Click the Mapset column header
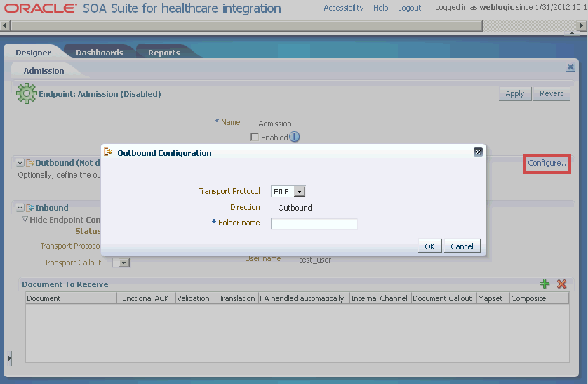 point(493,298)
